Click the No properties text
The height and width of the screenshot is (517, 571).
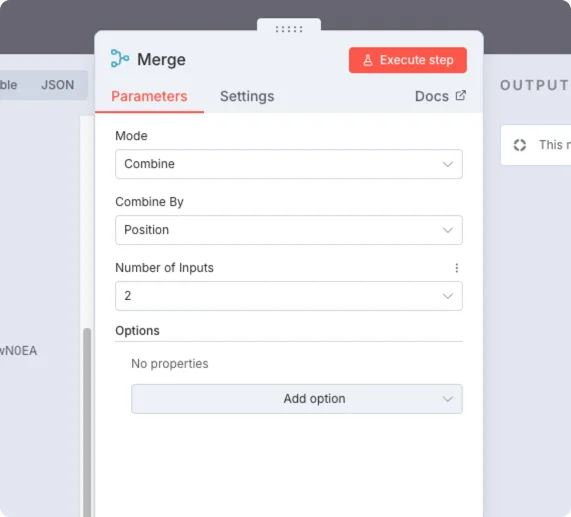tap(170, 363)
